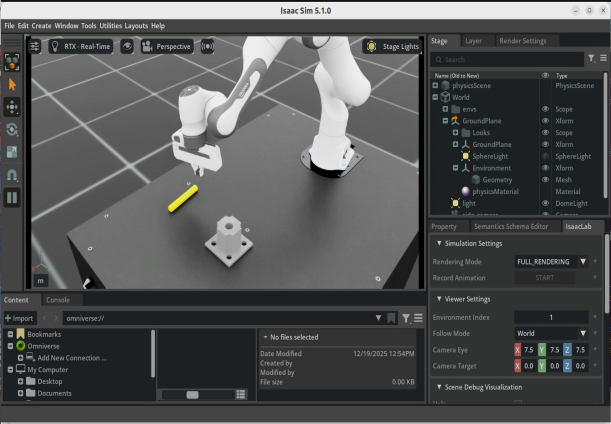Choose the Rotate tool in left toolbar
Viewport: 611px width, 424px height.
(x=13, y=129)
